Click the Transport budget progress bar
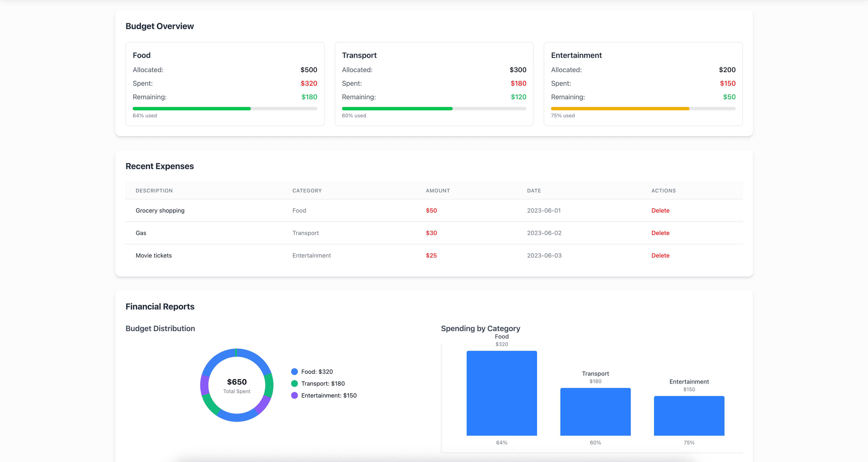Screen dimensions: 868x462 [x=434, y=109]
